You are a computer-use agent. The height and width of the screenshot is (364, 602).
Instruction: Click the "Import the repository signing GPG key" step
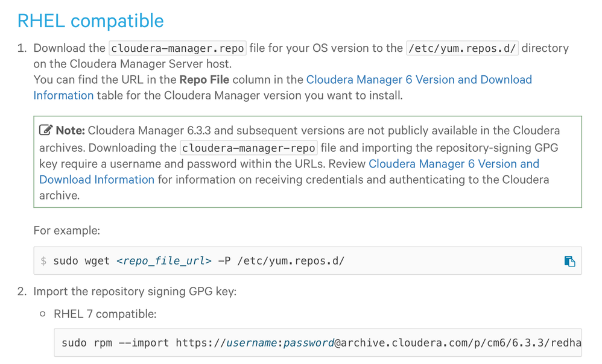(135, 292)
